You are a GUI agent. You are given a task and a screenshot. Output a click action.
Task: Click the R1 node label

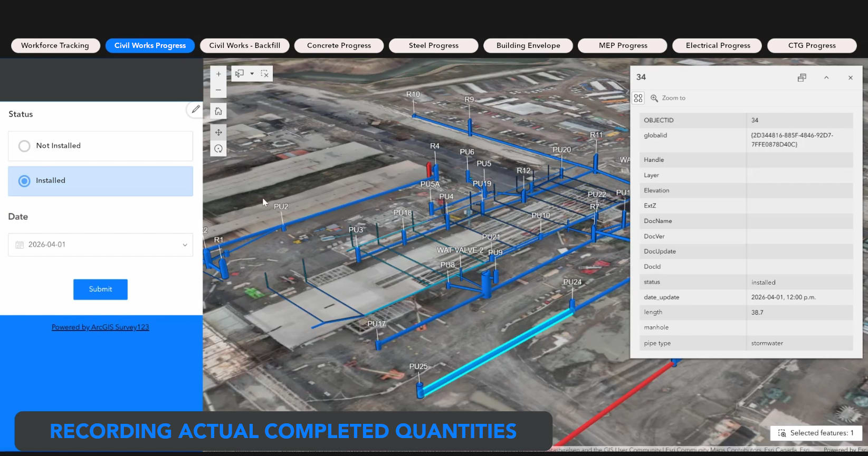pyautogui.click(x=218, y=240)
